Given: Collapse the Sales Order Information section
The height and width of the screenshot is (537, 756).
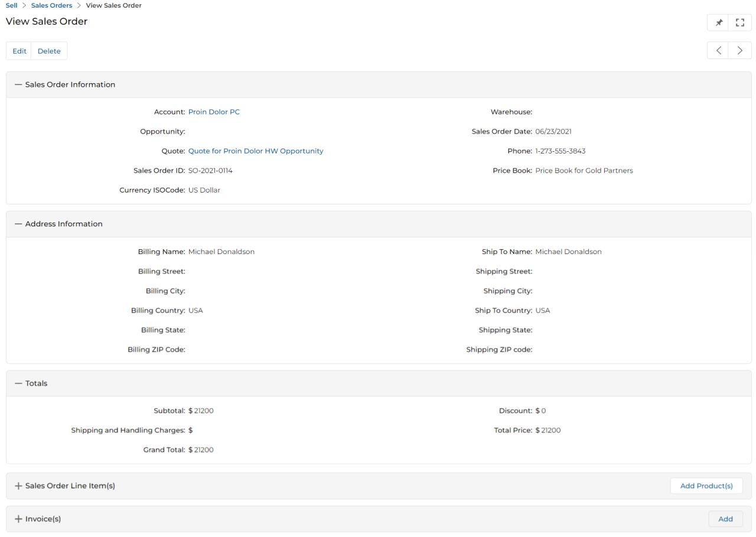Looking at the screenshot, I should 18,84.
